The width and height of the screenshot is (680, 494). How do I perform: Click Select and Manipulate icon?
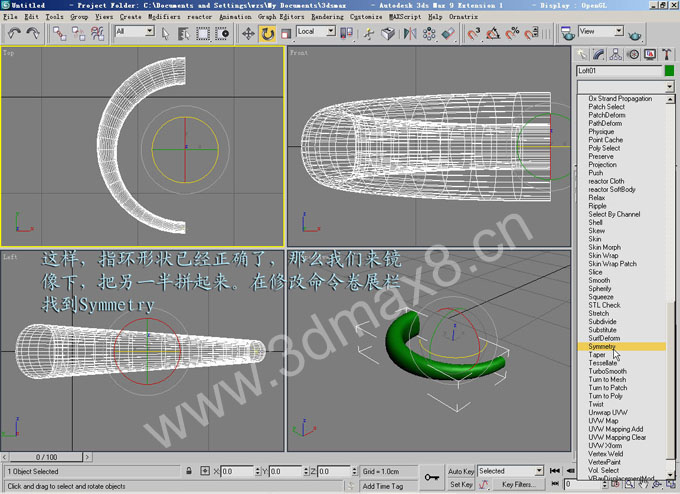click(x=369, y=33)
